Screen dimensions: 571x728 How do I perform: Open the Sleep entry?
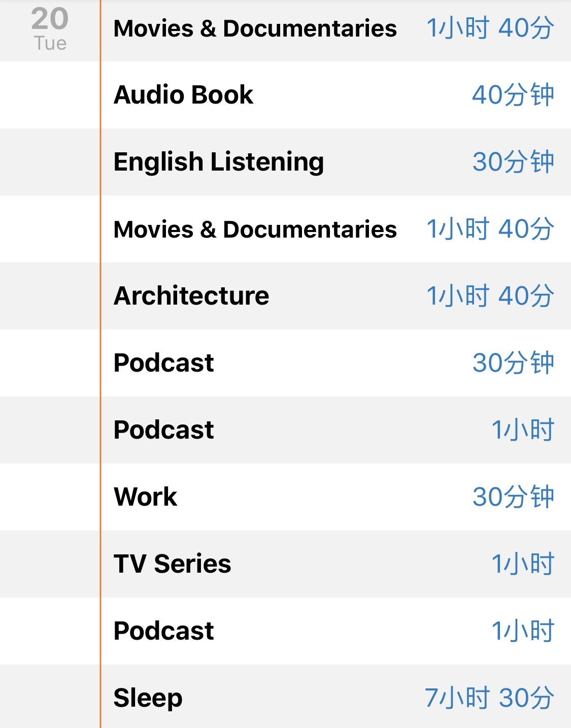point(335,697)
